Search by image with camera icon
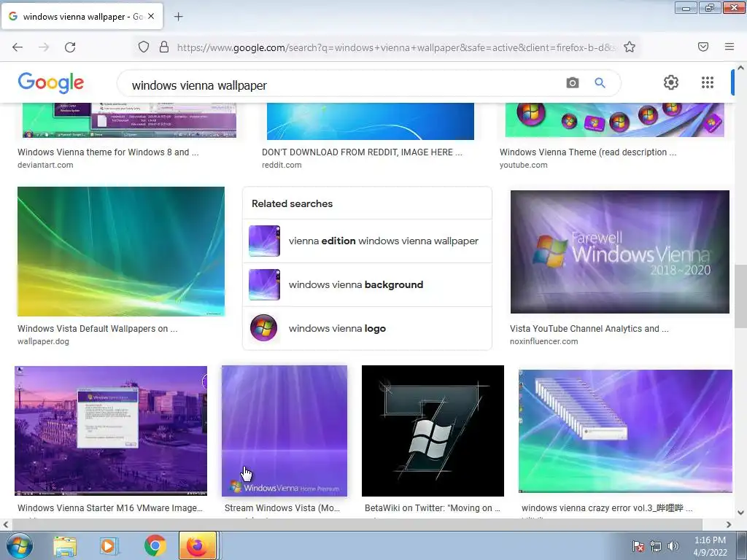Viewport: 747px width, 560px height. pyautogui.click(x=572, y=83)
